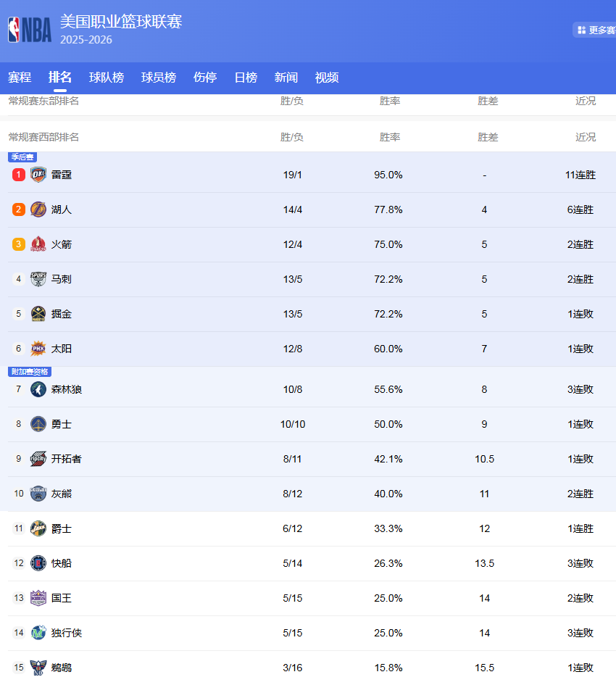The image size is (616, 685).
Task: Open the 火箭 (Rockets) team logo
Action: [x=37, y=244]
